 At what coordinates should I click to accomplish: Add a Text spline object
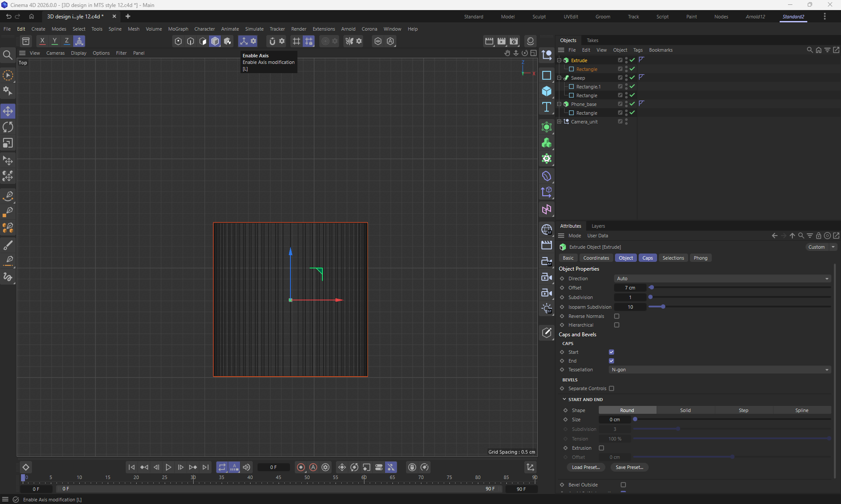[546, 107]
